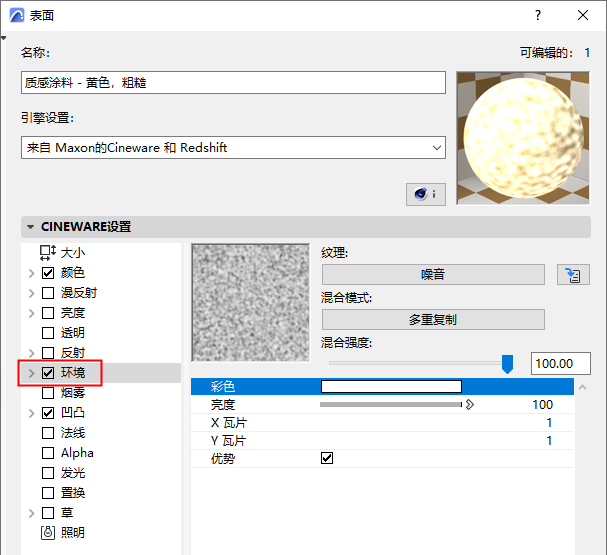607x555 pixels.
Task: Expand the 漫反射 tree item chevron
Action: point(32,293)
